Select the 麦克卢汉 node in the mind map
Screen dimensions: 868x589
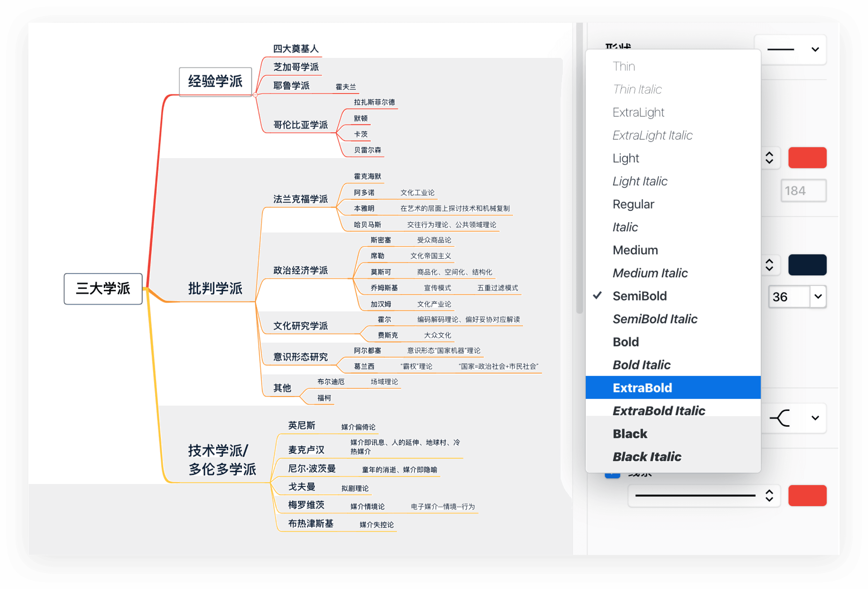click(306, 450)
